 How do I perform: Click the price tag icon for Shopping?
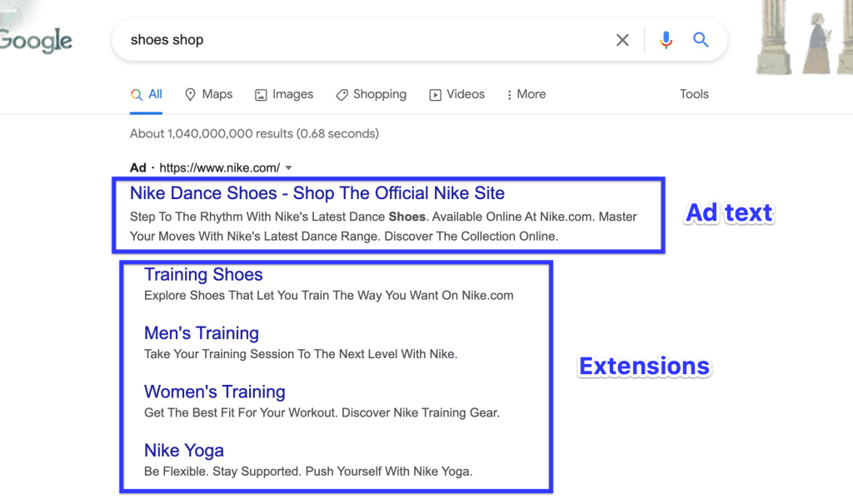(342, 95)
